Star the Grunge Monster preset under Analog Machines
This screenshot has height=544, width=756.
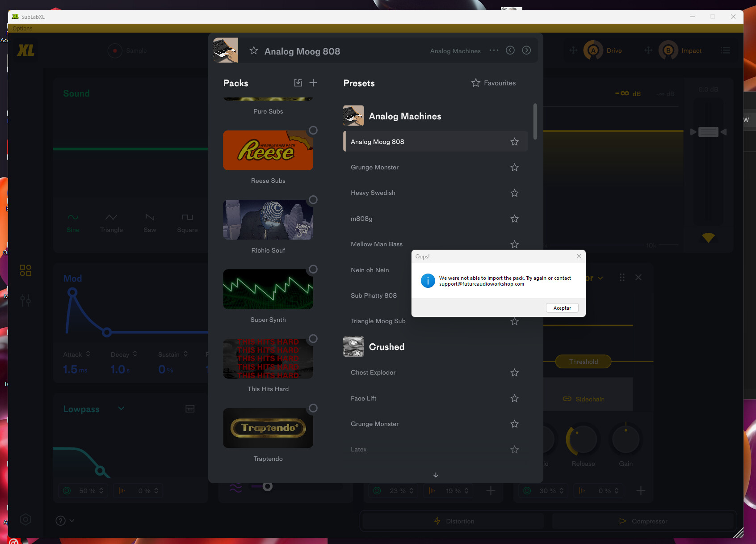(x=515, y=167)
